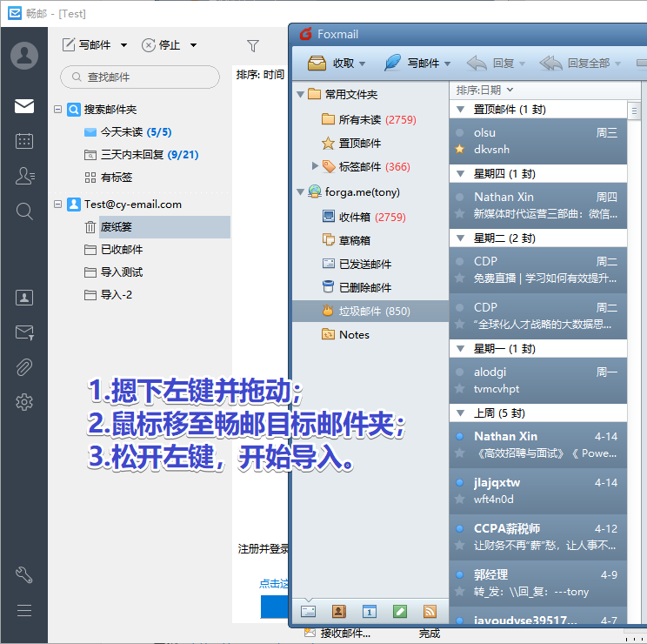The image size is (647, 644).
Task: Open the hamburger menu icon in sidebar
Action: (x=24, y=610)
